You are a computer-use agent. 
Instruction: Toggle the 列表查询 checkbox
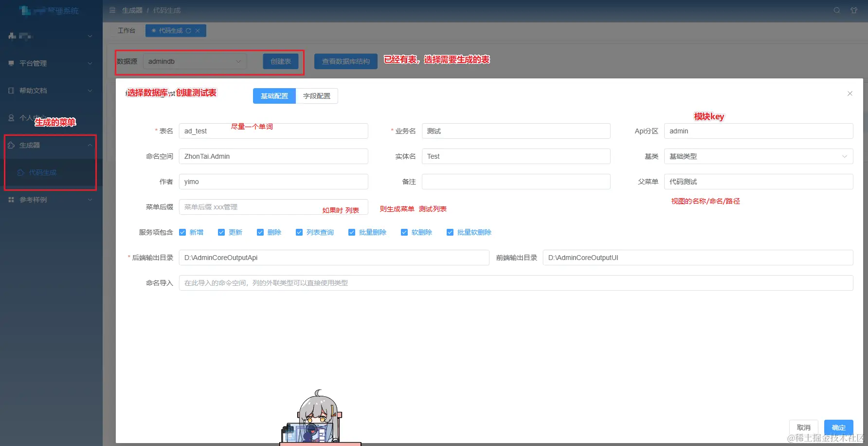[x=299, y=232]
